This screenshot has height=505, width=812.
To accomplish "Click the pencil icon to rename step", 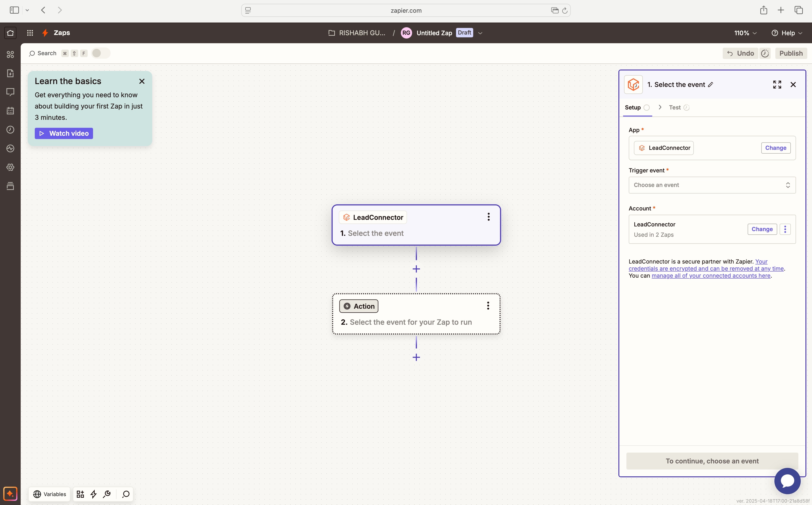I will pos(711,85).
